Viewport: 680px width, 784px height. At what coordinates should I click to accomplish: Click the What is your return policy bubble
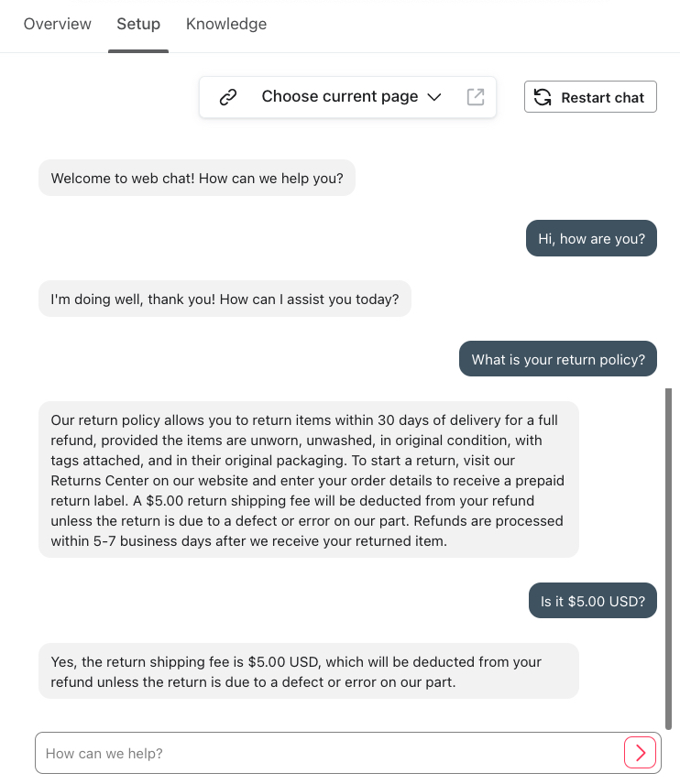557,358
